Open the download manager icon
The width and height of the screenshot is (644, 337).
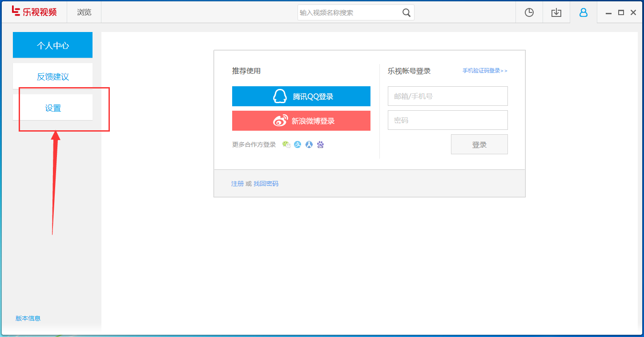[x=556, y=12]
